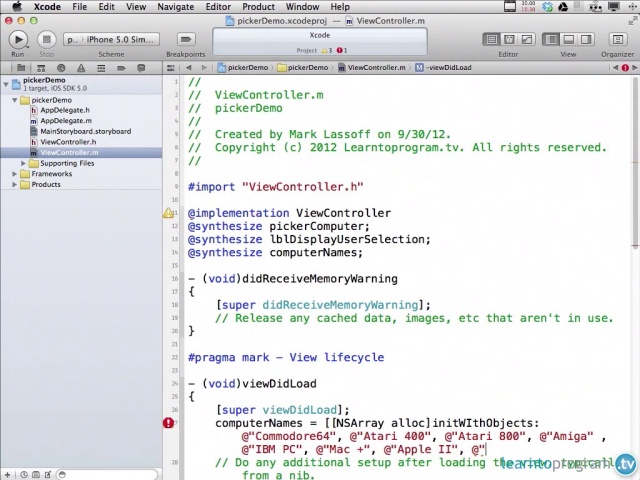This screenshot has width=640, height=480.
Task: Click the project warnings count in activity view
Action: pyautogui.click(x=327, y=51)
